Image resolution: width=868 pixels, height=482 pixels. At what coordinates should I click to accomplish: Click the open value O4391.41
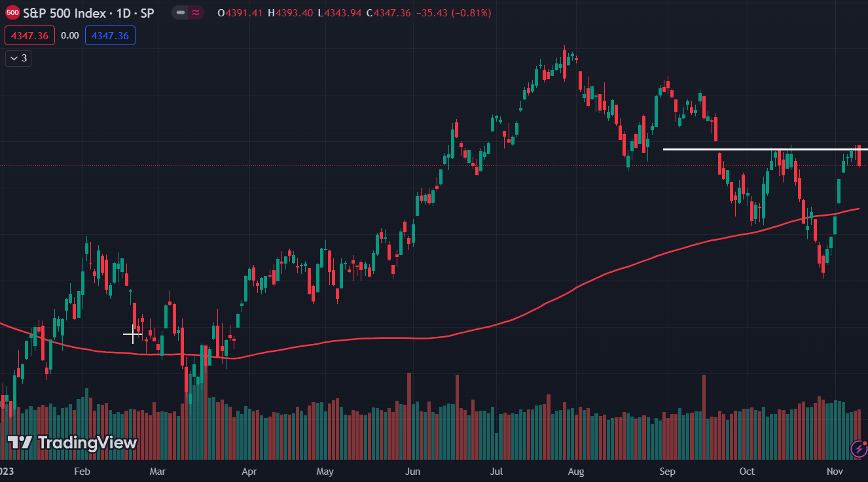pyautogui.click(x=241, y=13)
